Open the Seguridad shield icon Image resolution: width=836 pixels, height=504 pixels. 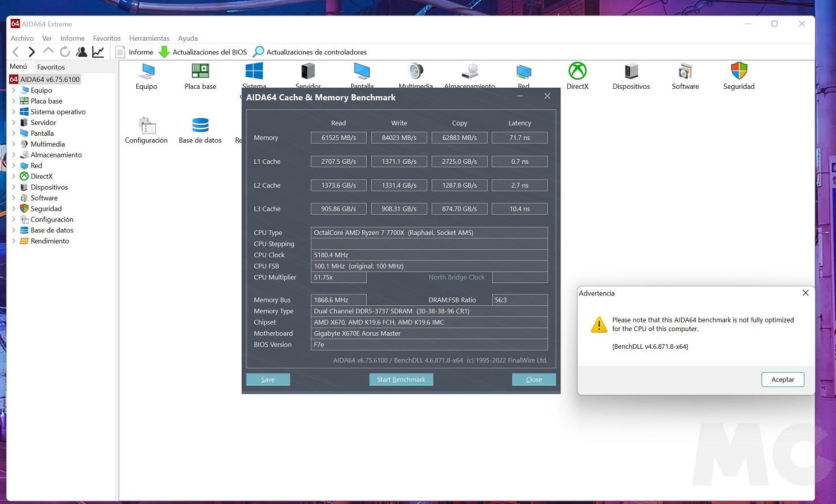pyautogui.click(x=739, y=72)
